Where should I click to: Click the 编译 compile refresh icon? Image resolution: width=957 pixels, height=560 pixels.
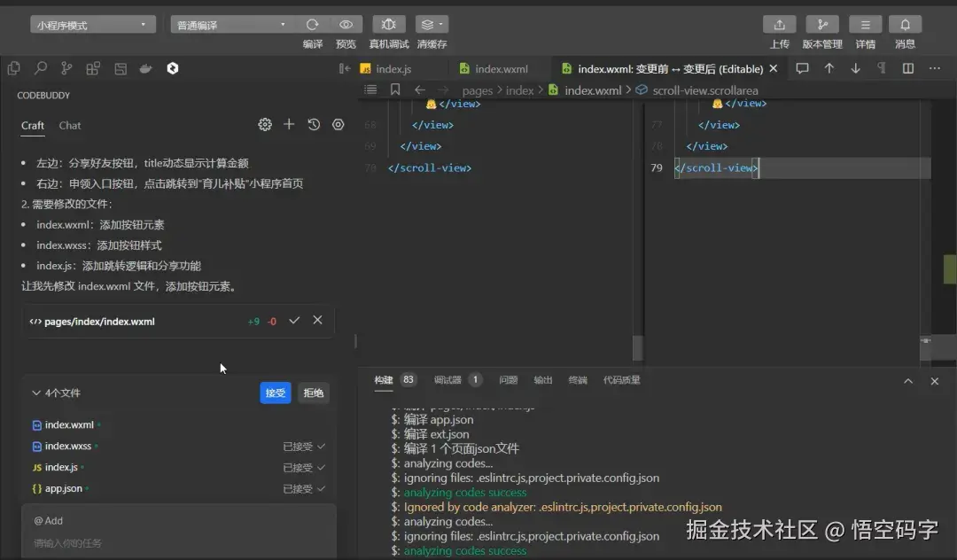(313, 24)
